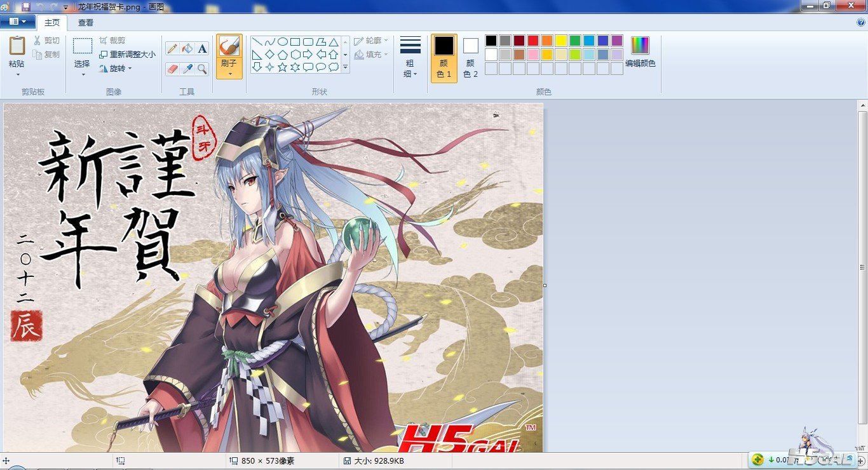868x470 pixels.
Task: Select the Color picker eyedropper tool
Action: (187, 69)
